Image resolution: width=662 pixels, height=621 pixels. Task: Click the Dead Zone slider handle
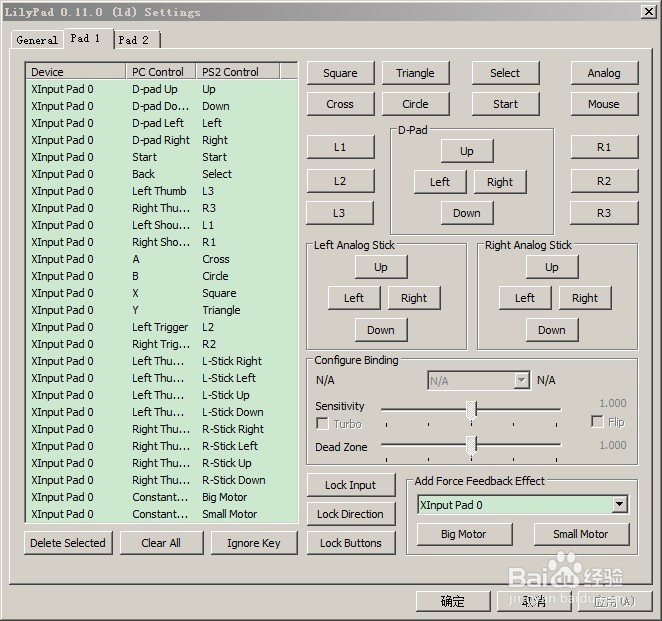472,445
